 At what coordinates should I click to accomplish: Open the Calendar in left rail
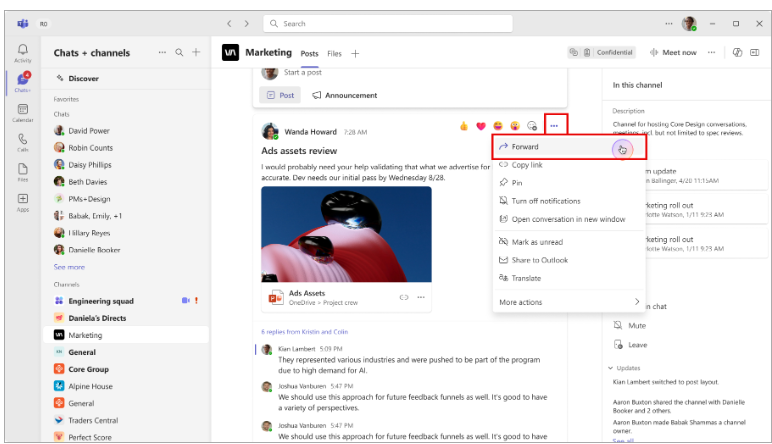coord(23,113)
